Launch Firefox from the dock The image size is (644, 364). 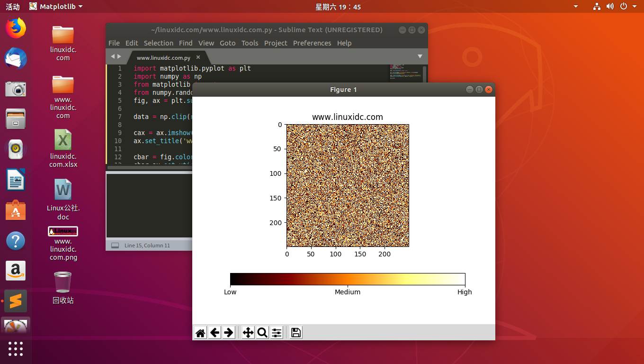point(16,28)
